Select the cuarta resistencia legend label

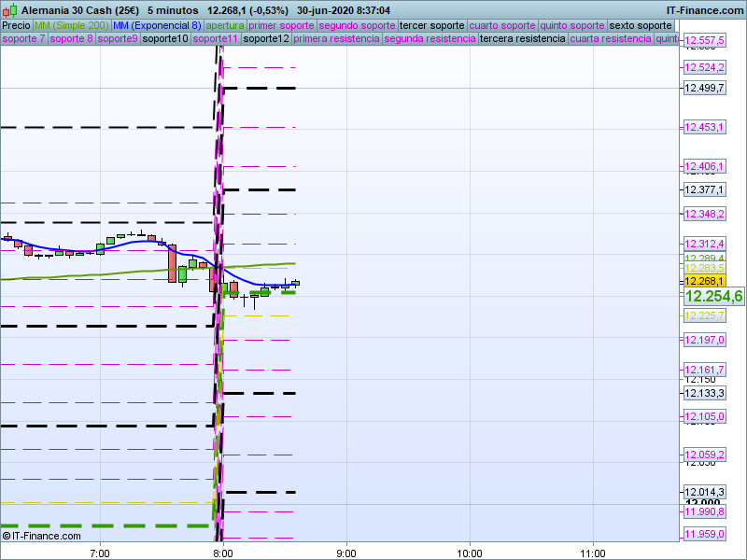tap(611, 39)
